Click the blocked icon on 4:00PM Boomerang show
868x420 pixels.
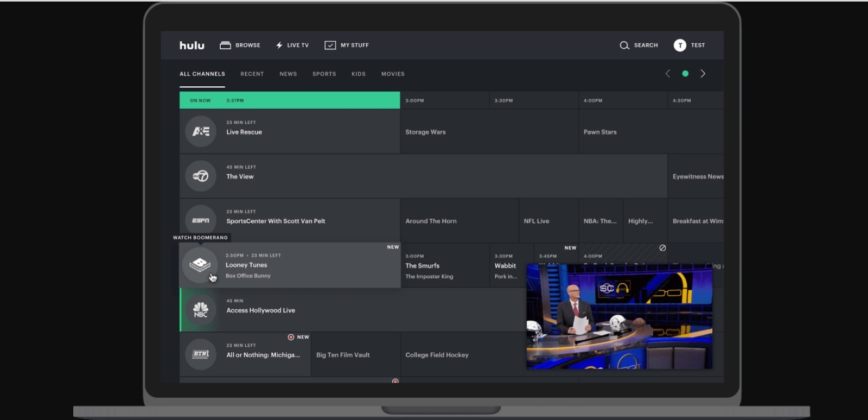(x=662, y=248)
